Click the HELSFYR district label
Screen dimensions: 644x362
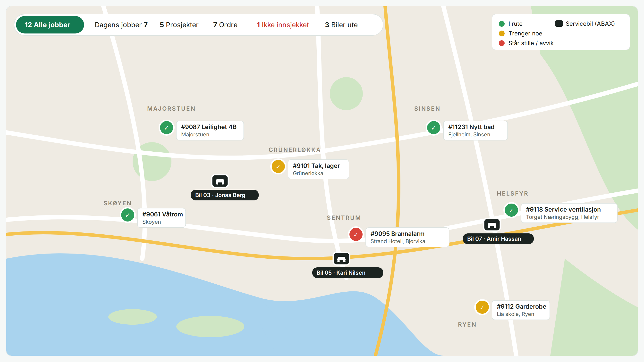pyautogui.click(x=512, y=193)
